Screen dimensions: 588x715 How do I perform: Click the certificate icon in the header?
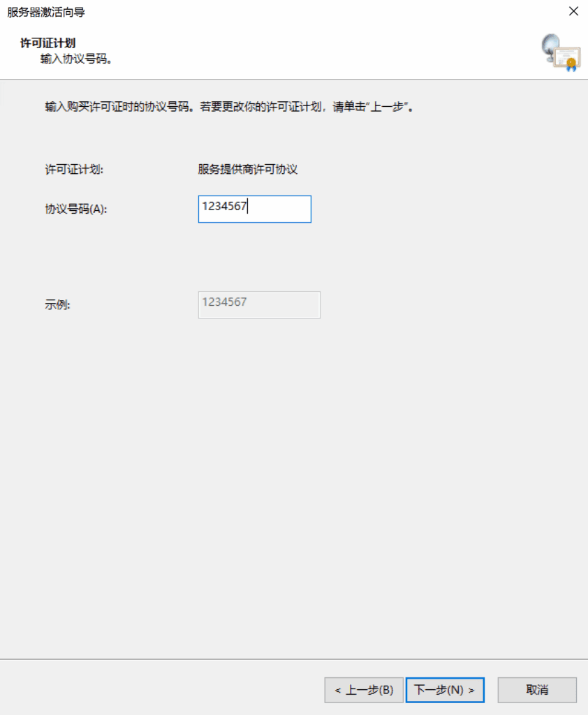click(567, 58)
